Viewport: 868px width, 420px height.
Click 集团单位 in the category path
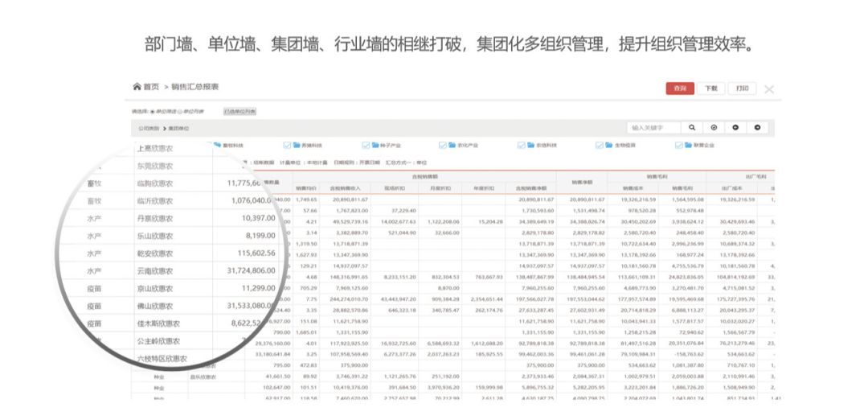click(178, 129)
